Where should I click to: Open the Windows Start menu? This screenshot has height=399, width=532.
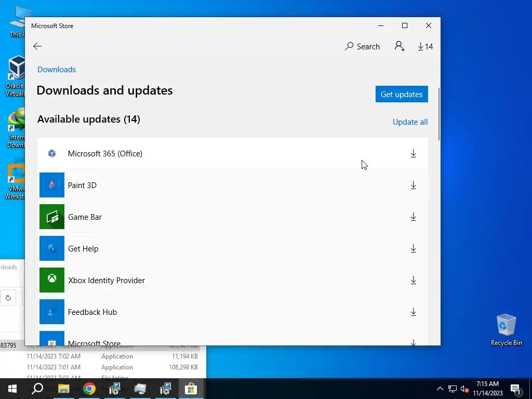12,389
